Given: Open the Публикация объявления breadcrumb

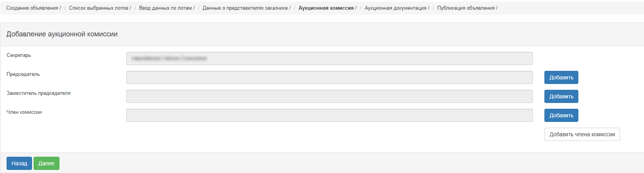Looking at the screenshot, I should (466, 8).
